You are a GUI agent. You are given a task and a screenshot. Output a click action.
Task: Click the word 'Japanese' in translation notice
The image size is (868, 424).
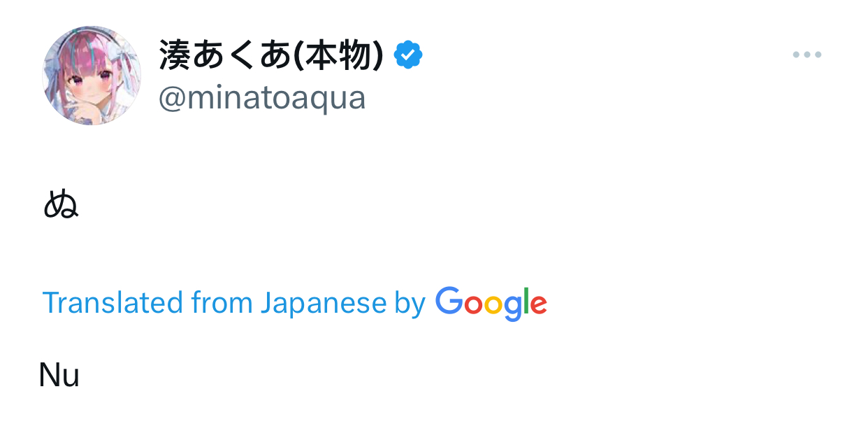[323, 304]
